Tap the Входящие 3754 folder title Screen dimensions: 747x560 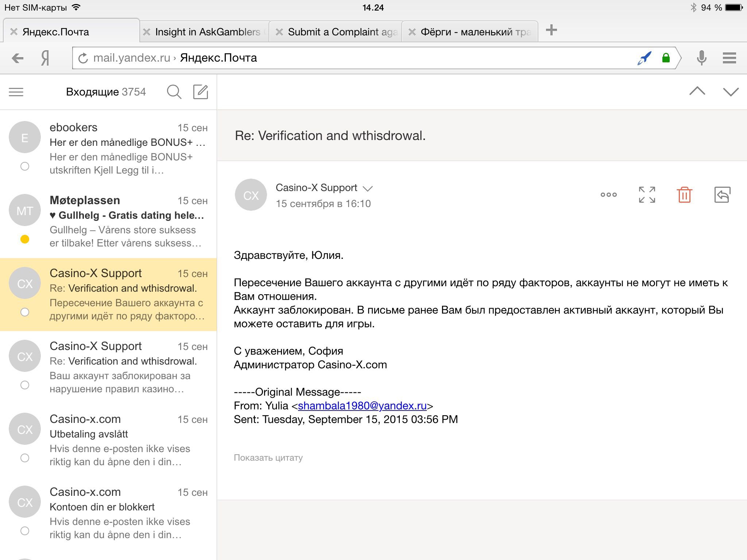tap(106, 92)
